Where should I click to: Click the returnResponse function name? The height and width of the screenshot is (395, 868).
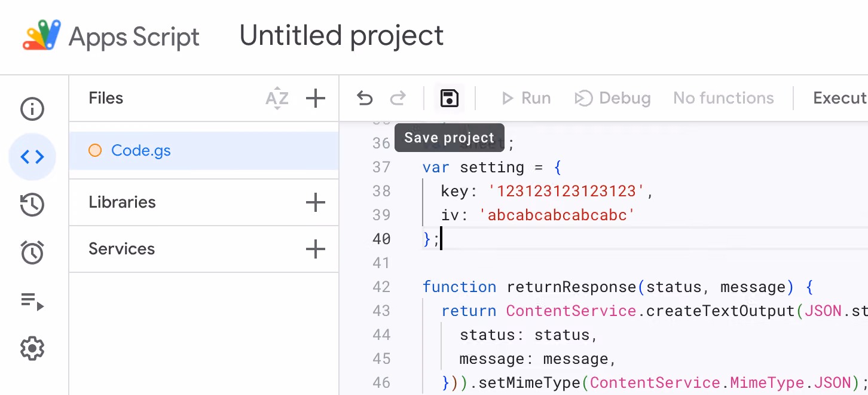coord(572,287)
